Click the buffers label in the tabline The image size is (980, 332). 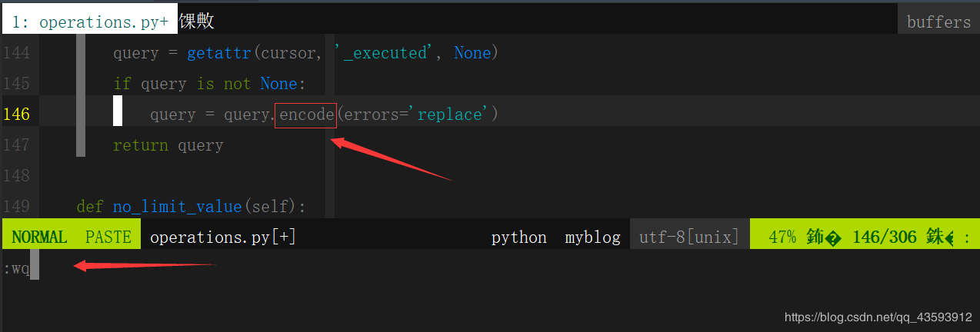coord(938,22)
